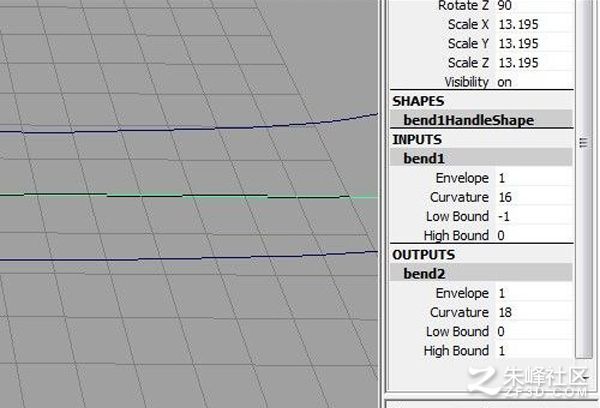Select the bend2 output node
The image size is (600, 408).
tap(481, 273)
